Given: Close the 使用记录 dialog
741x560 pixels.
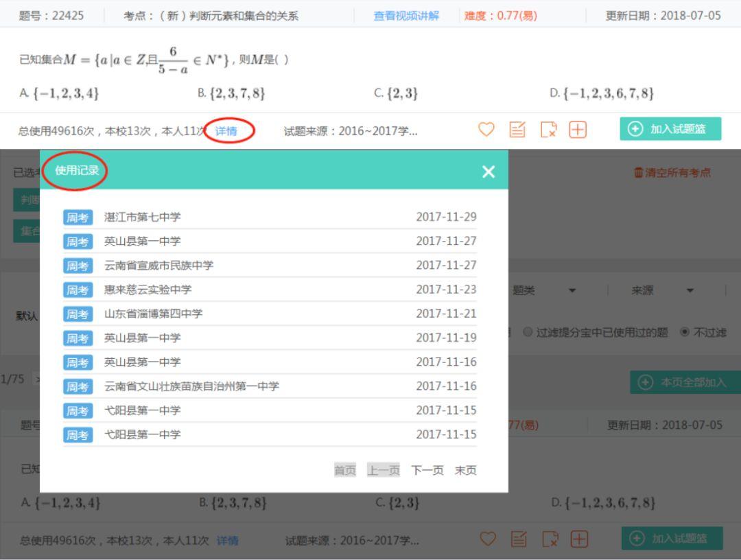Looking at the screenshot, I should click(x=488, y=172).
